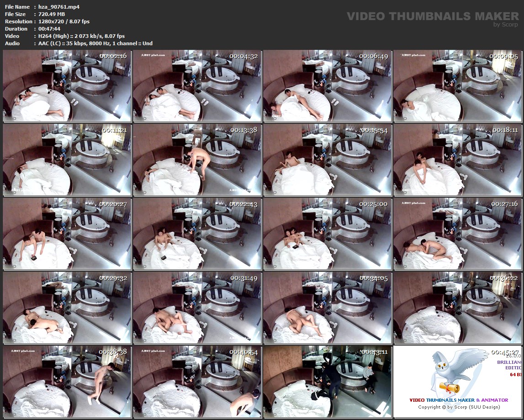Viewport: 524px width, 420px height.
Task: Click the duration value 00:47:44
Action: (x=49, y=29)
